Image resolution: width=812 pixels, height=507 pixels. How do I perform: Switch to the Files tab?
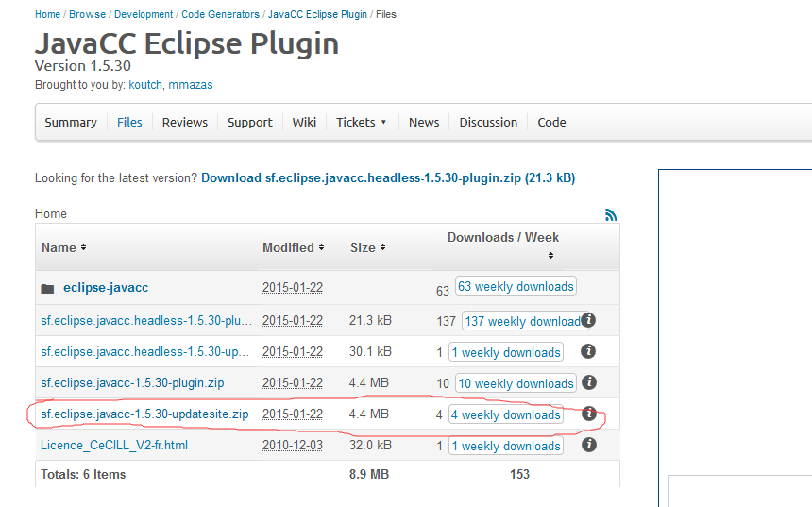[129, 122]
